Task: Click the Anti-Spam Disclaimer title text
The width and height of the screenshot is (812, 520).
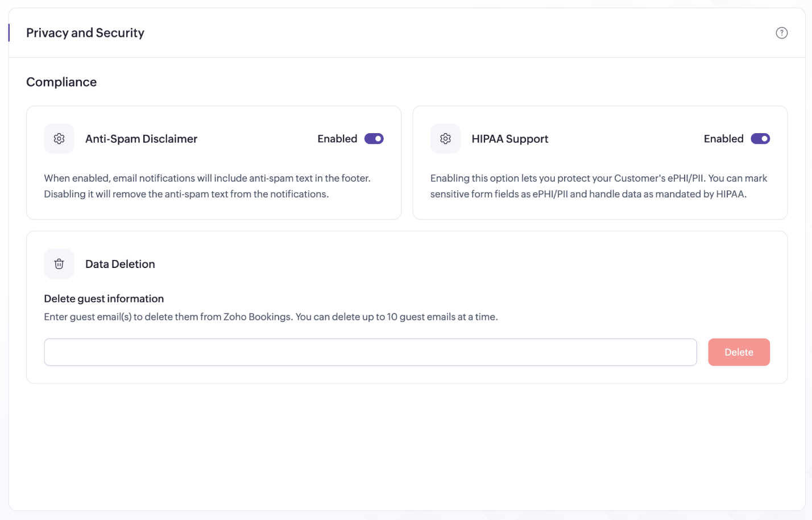Action: [x=141, y=139]
